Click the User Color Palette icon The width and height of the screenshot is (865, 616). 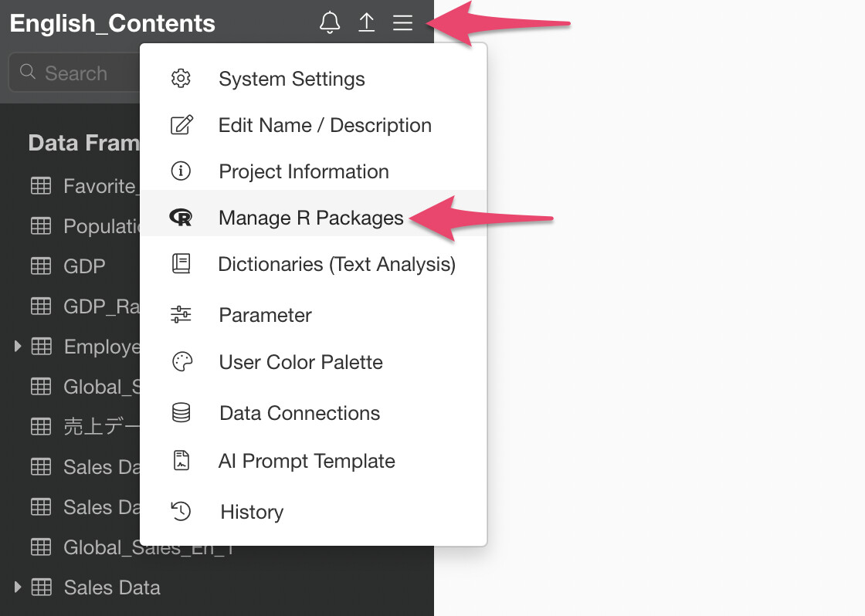tap(181, 362)
